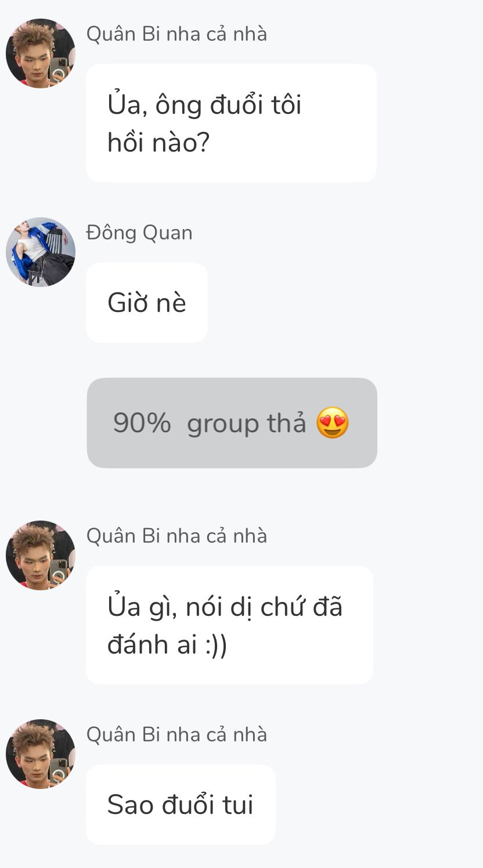Tap 'group thả' text in the reaction banner
Viewport: 483px width, 868px height.
(x=246, y=424)
